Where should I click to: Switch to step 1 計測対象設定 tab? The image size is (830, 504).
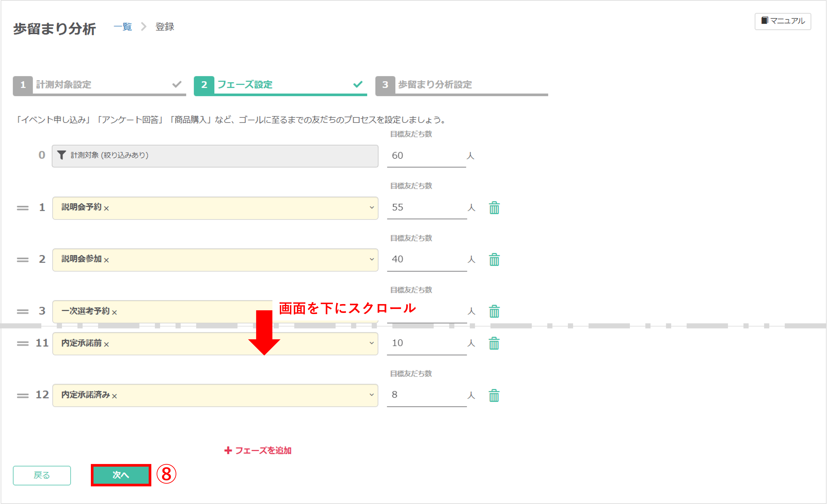99,84
